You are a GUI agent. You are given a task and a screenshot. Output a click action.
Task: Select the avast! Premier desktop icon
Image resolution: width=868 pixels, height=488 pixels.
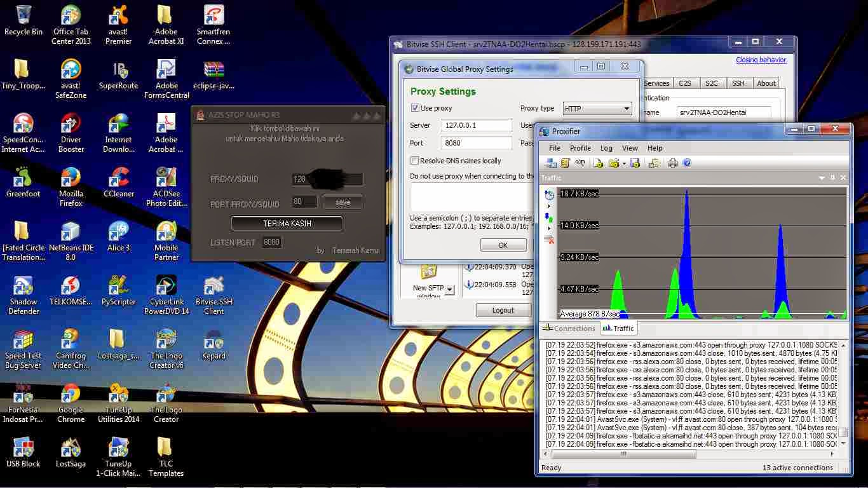(x=119, y=25)
